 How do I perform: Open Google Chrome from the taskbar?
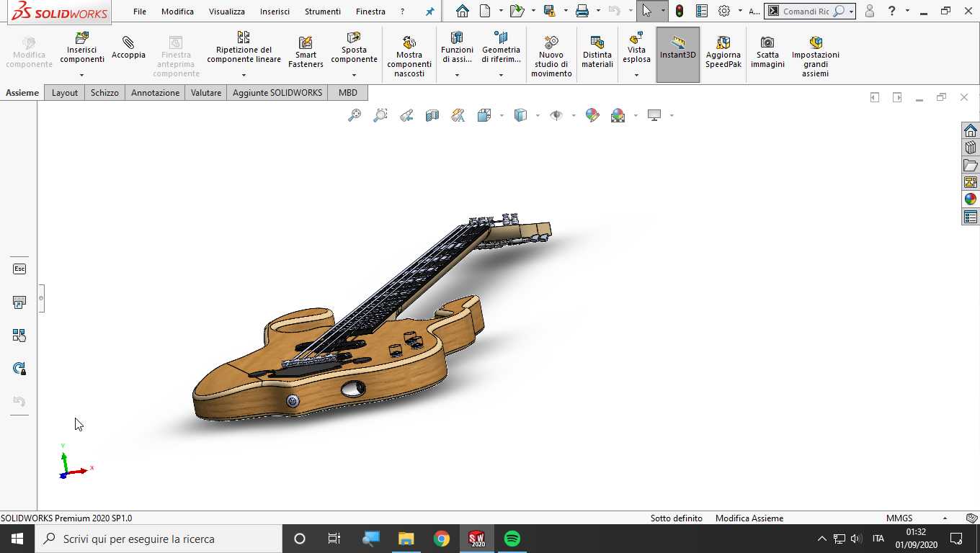coord(442,539)
